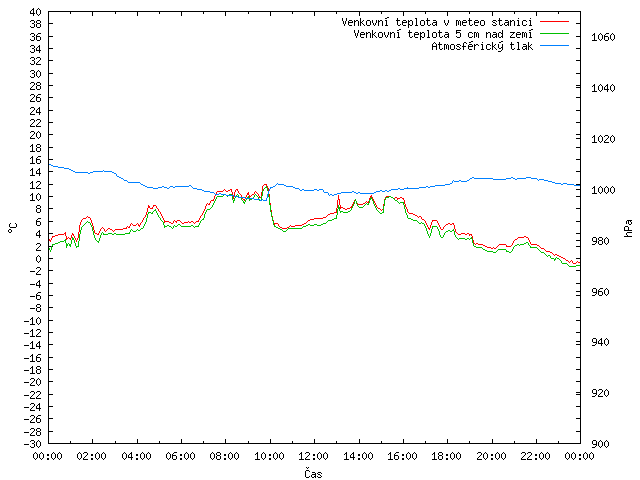Click the x-axis tick label '12:00'
Viewport: 640px width, 480px height.
313,456
